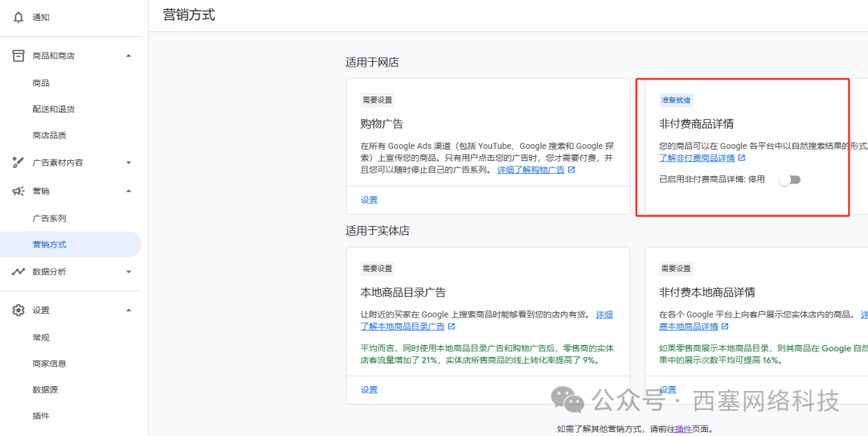This screenshot has height=436, width=868.
Task: Open 常规 under 设置
Action: pyautogui.click(x=42, y=337)
